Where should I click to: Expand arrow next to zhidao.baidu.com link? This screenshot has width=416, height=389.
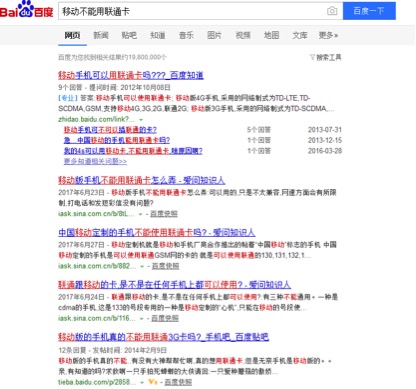[141, 120]
